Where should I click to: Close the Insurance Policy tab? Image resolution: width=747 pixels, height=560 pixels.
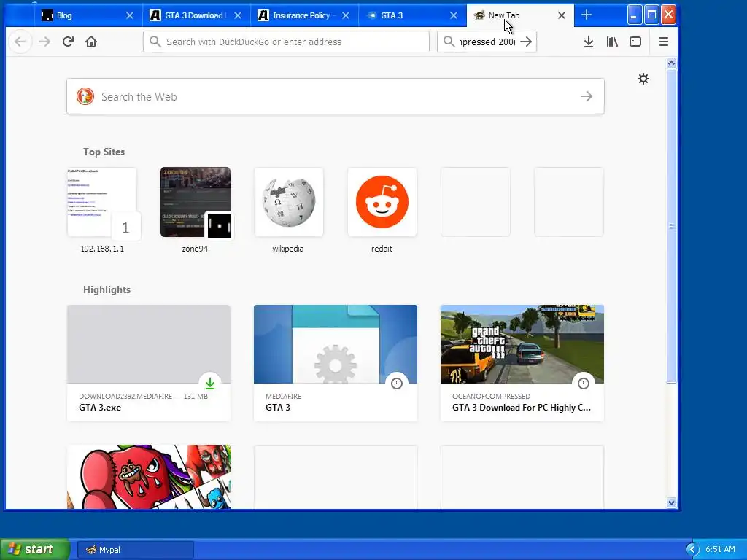pos(346,15)
